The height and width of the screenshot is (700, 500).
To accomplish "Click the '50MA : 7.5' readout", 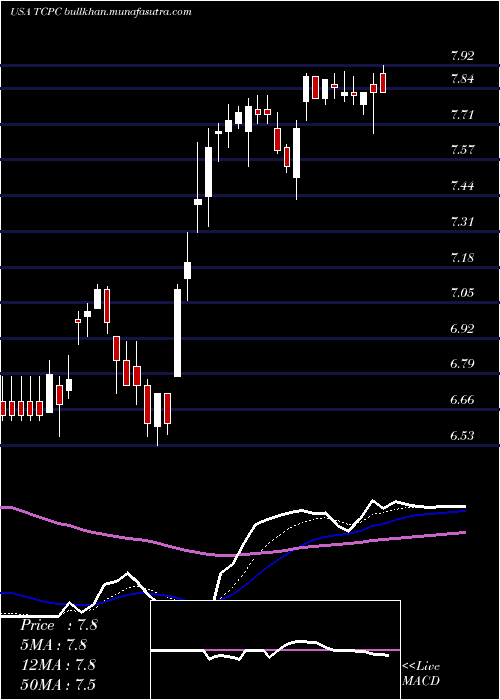I will (x=58, y=684).
